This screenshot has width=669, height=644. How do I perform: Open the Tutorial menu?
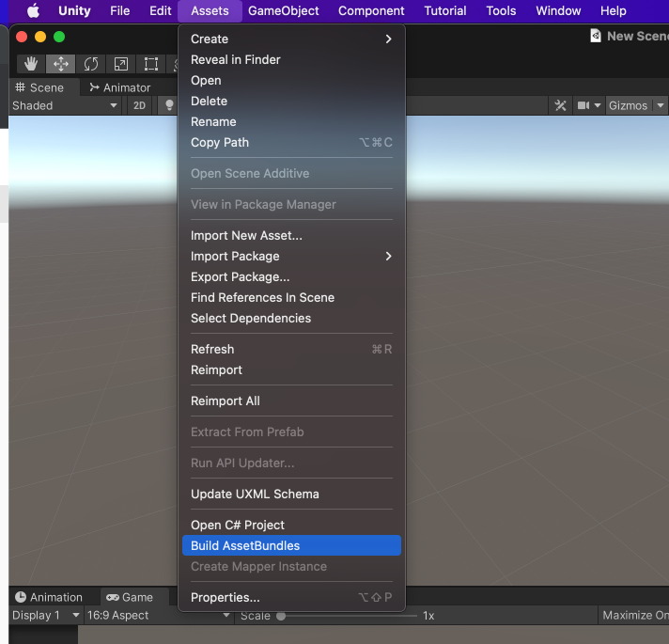coord(445,10)
